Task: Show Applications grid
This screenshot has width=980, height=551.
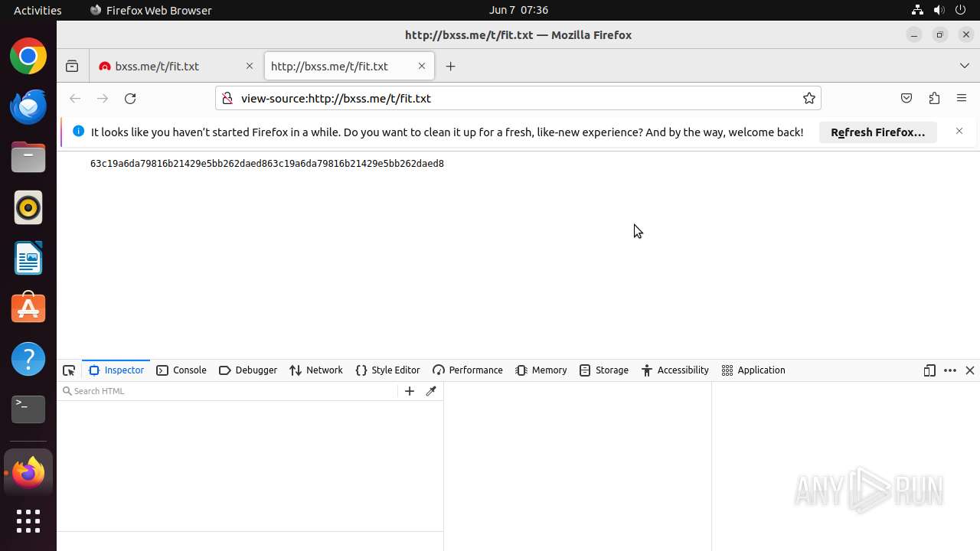Action: coord(28,521)
